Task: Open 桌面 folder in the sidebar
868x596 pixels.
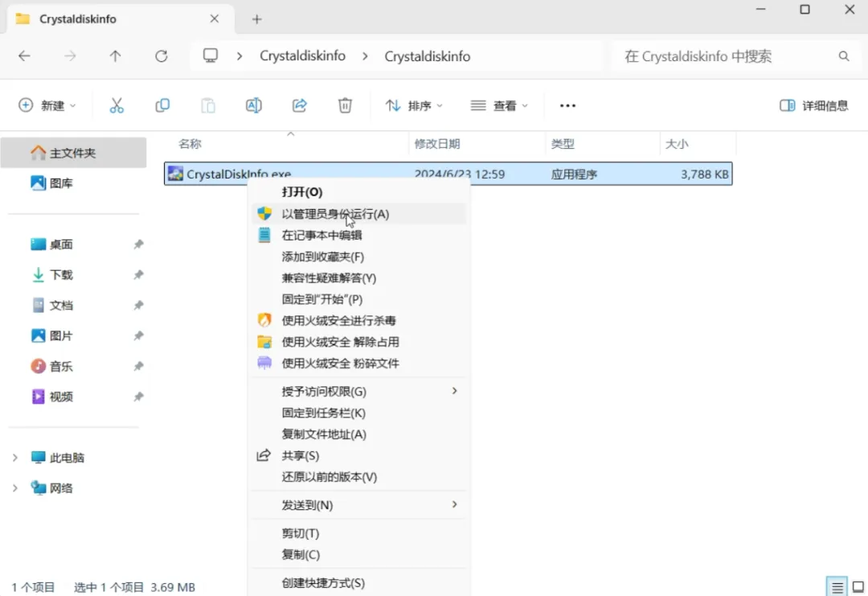Action: [x=74, y=245]
